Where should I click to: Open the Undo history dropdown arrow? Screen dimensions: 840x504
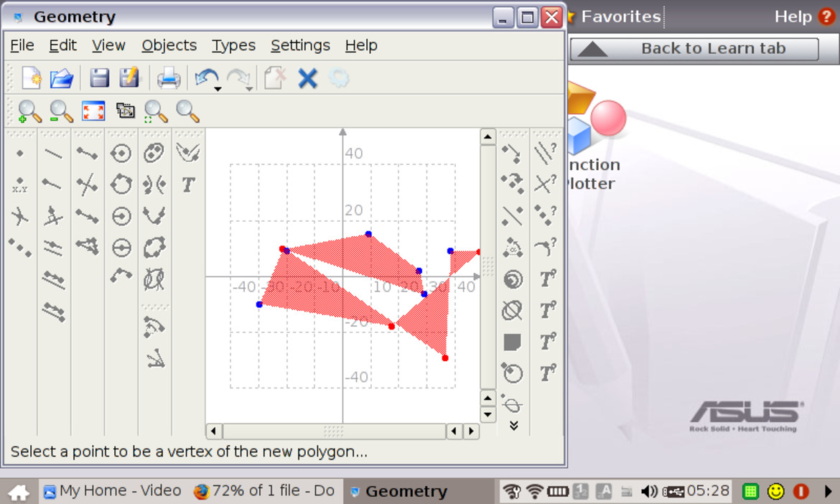[x=218, y=89]
